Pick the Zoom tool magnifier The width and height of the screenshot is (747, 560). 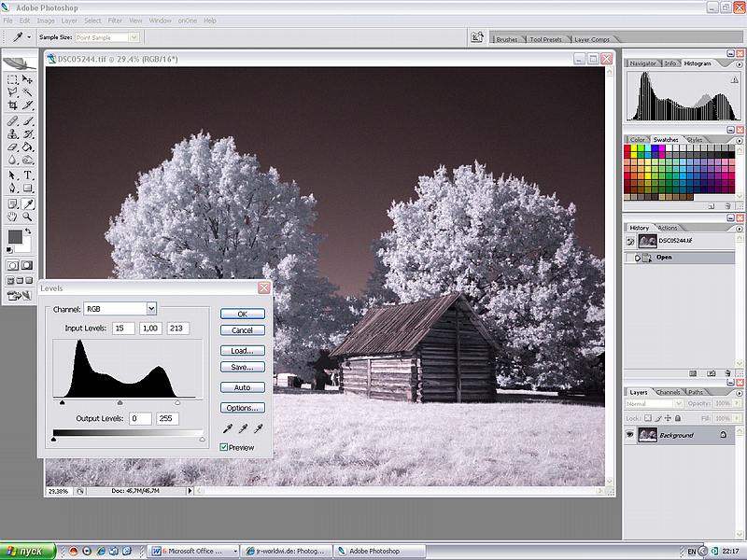[28, 217]
